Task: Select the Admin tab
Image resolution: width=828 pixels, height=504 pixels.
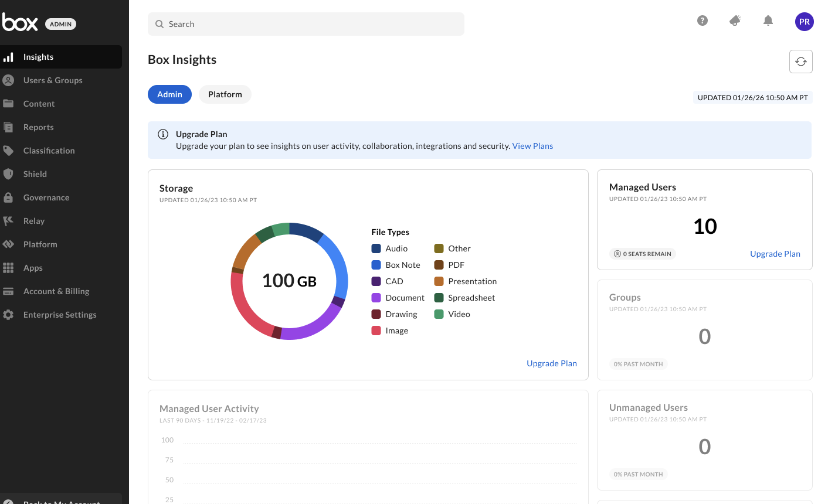Action: click(x=169, y=94)
